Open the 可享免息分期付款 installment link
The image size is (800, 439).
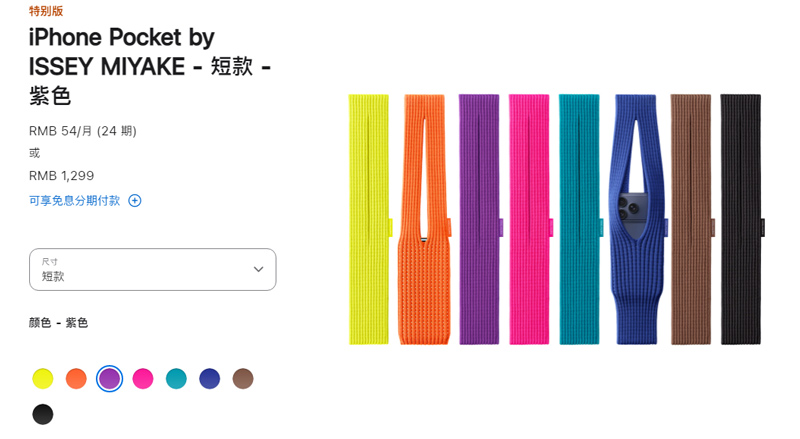pos(74,201)
